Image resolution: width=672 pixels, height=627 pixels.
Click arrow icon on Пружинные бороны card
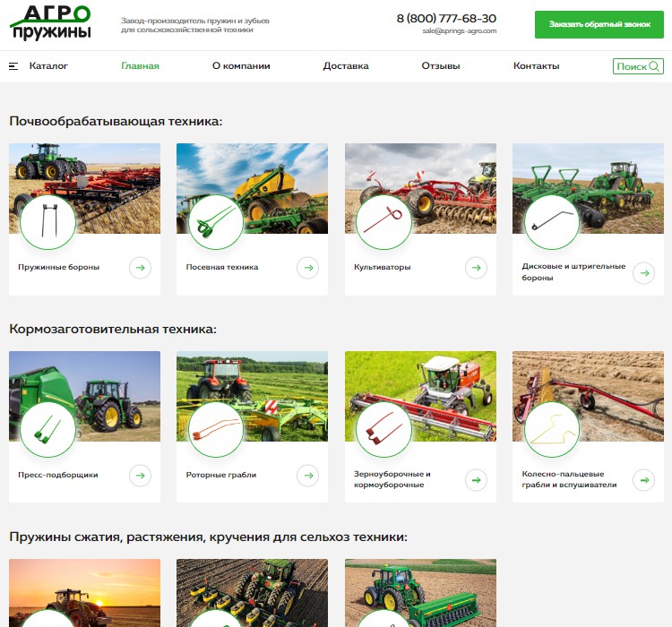pos(140,268)
